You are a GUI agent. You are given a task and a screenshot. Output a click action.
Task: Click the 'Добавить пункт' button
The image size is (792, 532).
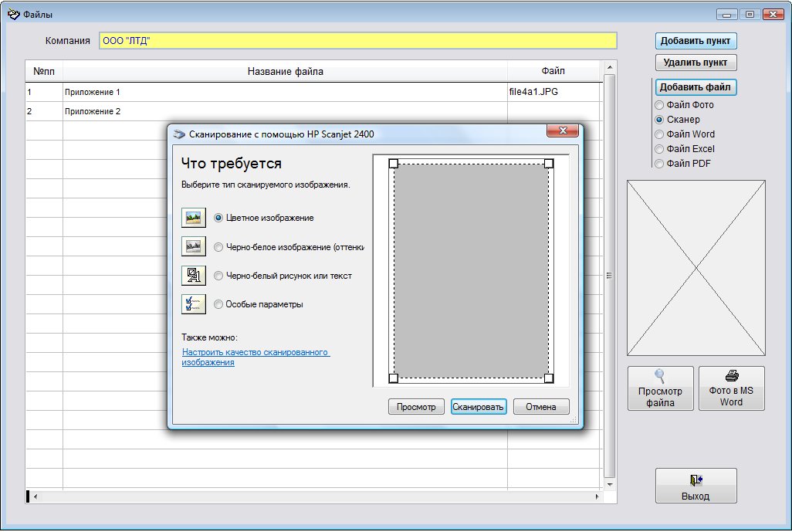tap(696, 41)
